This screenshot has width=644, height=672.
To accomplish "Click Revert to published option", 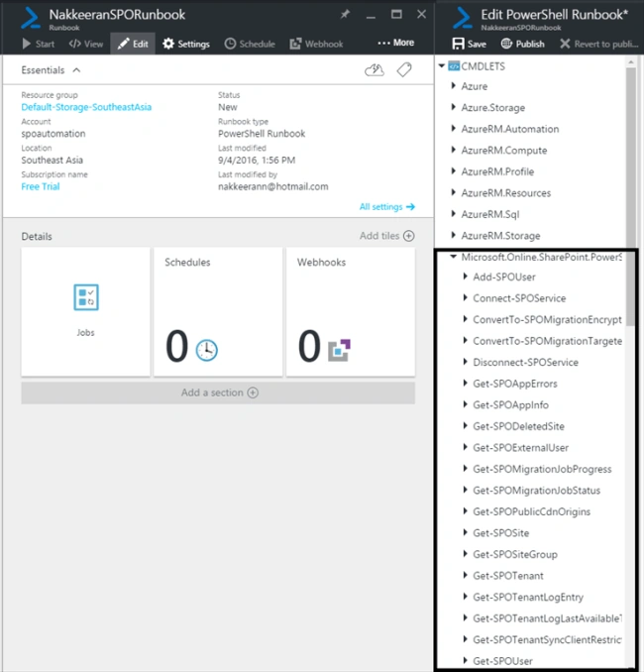I will [599, 44].
